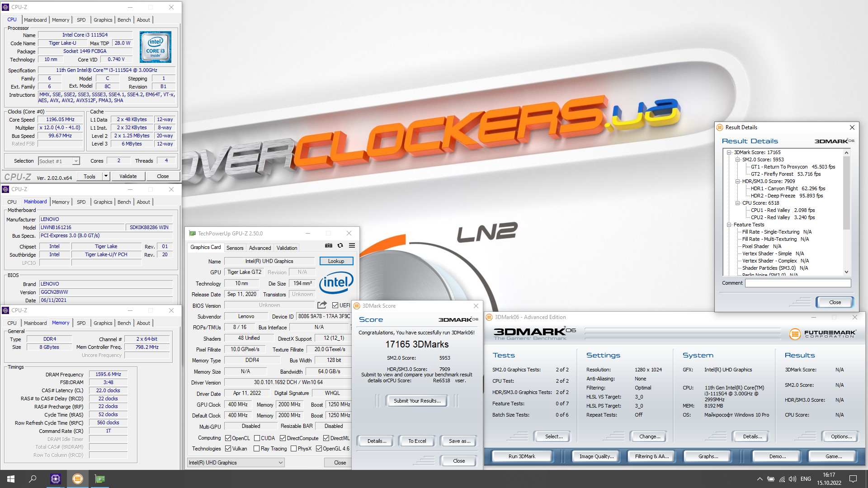Viewport: 868px width, 488px height.
Task: Collapse the Feature Tests tree node
Action: click(x=729, y=225)
